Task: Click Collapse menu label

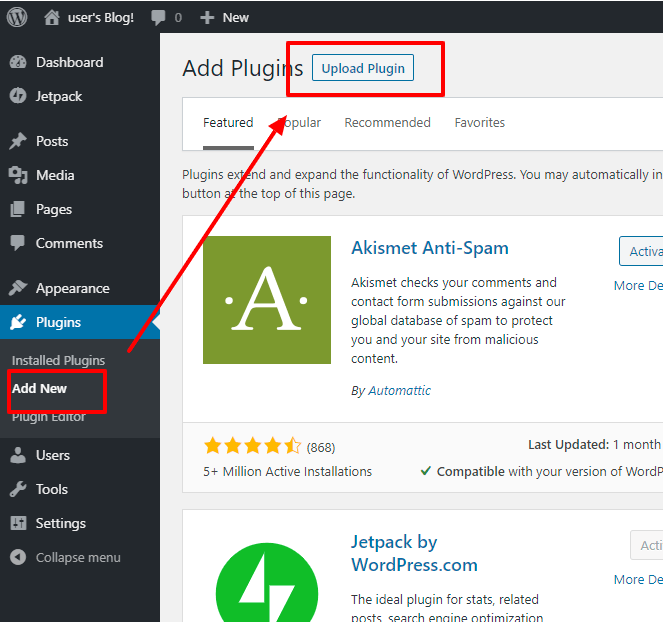Action: pos(78,557)
